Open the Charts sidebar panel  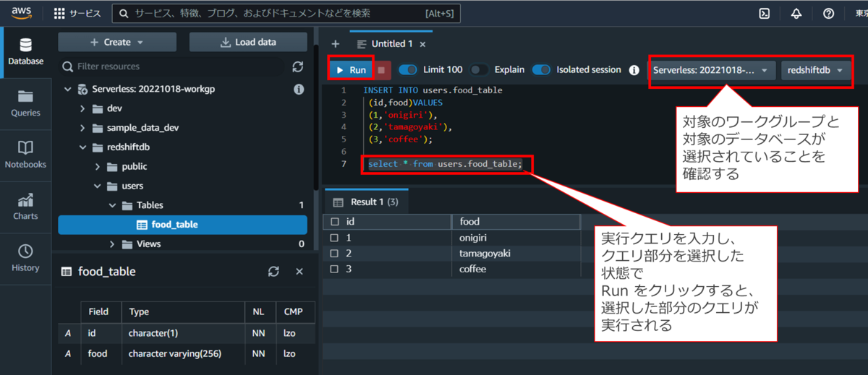[x=25, y=207]
